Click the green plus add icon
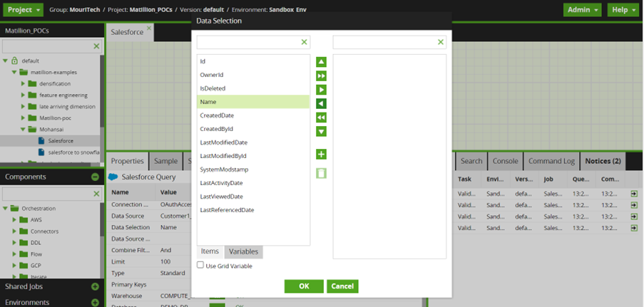The width and height of the screenshot is (644, 307). tap(321, 155)
